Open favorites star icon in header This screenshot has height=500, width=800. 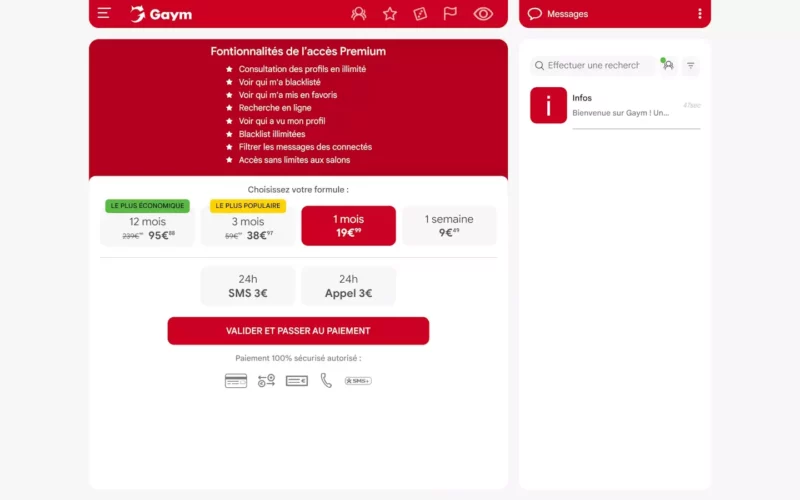(x=390, y=14)
